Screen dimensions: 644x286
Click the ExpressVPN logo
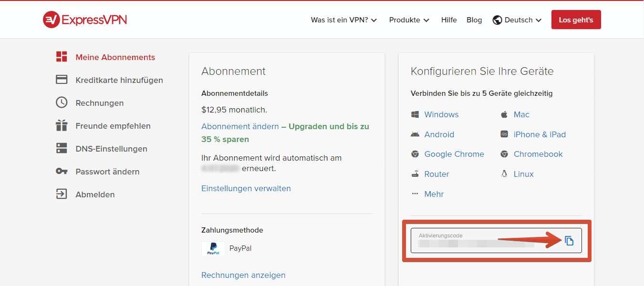pos(85,20)
